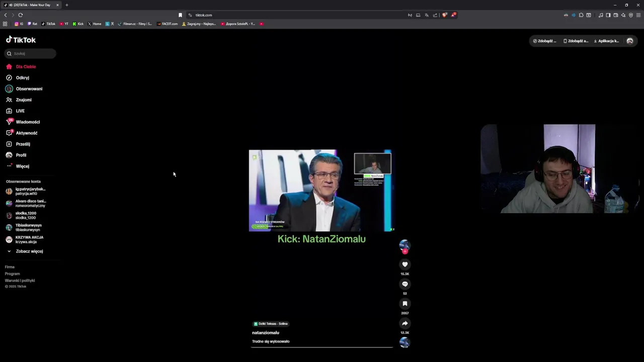Open Wiadomości inbox
Screen dimensions: 644x362
23,122
